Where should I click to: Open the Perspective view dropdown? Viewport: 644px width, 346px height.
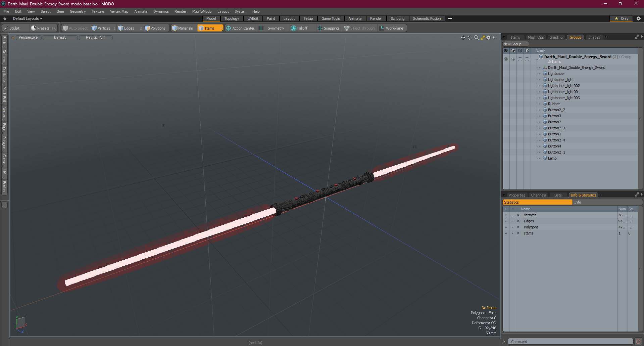click(28, 38)
